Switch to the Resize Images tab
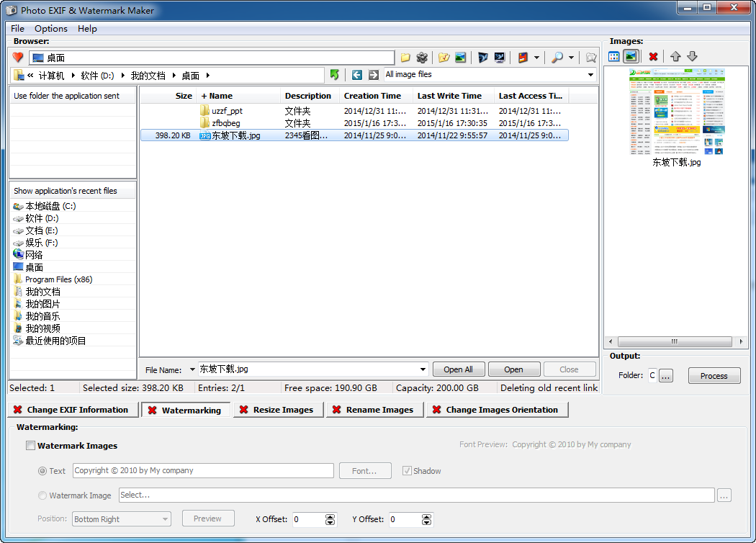 279,410
